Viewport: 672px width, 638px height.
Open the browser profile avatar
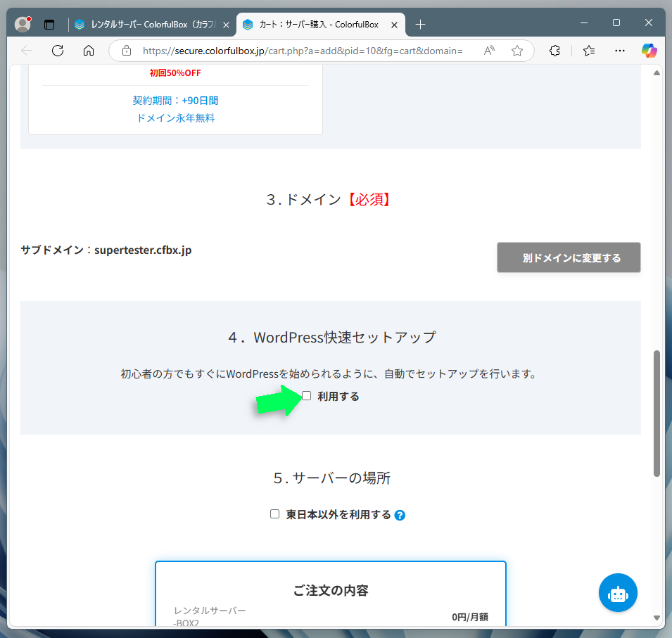point(23,25)
